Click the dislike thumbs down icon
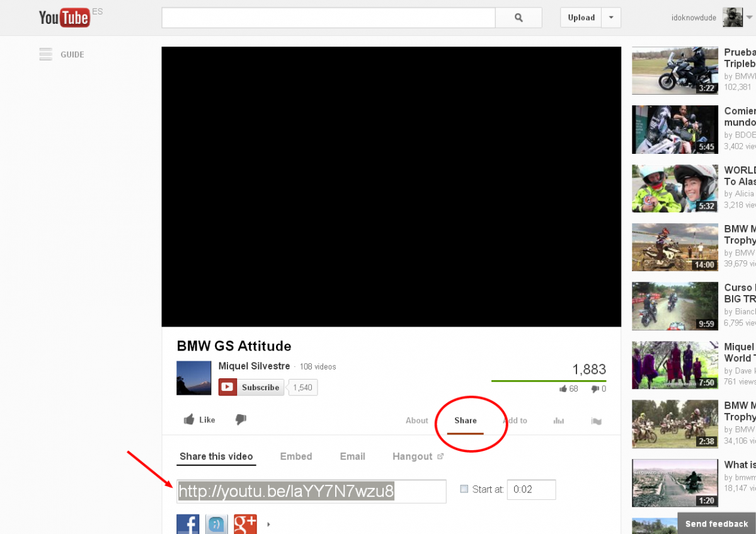Image resolution: width=756 pixels, height=534 pixels. [x=241, y=420]
